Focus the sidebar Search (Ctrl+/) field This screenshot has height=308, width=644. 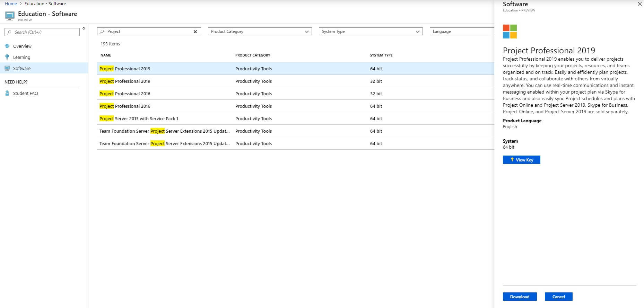pyautogui.click(x=42, y=32)
